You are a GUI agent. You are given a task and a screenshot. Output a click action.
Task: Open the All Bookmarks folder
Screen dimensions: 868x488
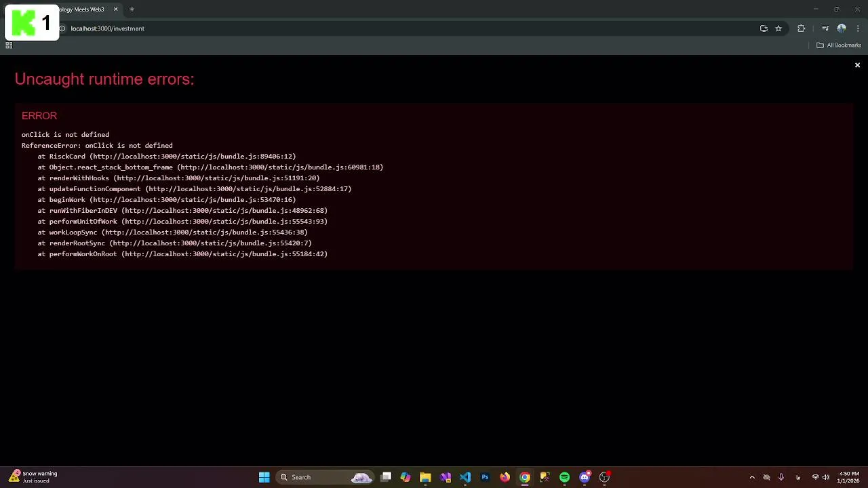[x=839, y=45]
